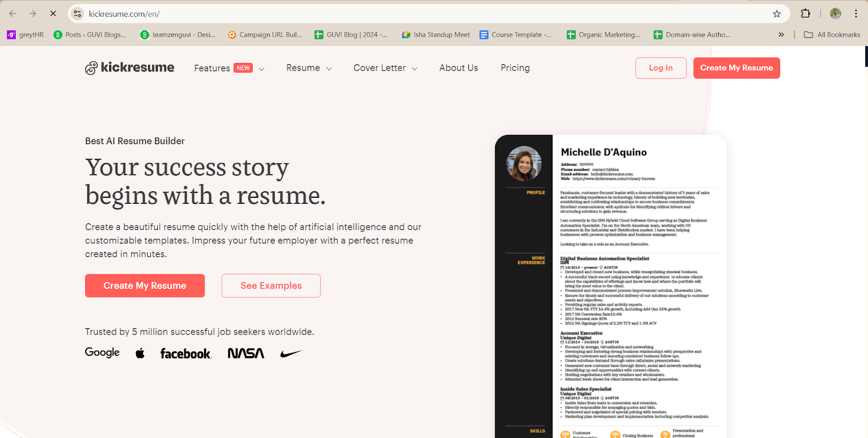
Task: Open Domain-wise Autho bookmark
Action: pos(692,35)
